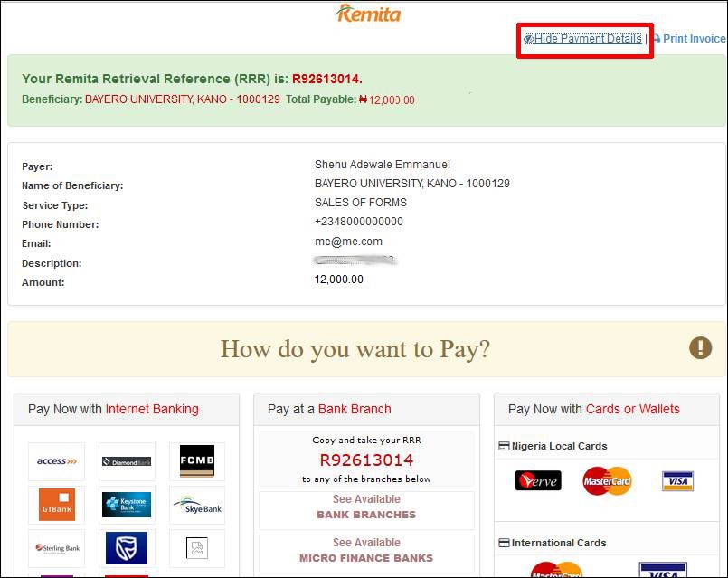Viewport: 728px width, 578px height.
Task: Pick the Keystone Bank logo
Action: tap(127, 505)
